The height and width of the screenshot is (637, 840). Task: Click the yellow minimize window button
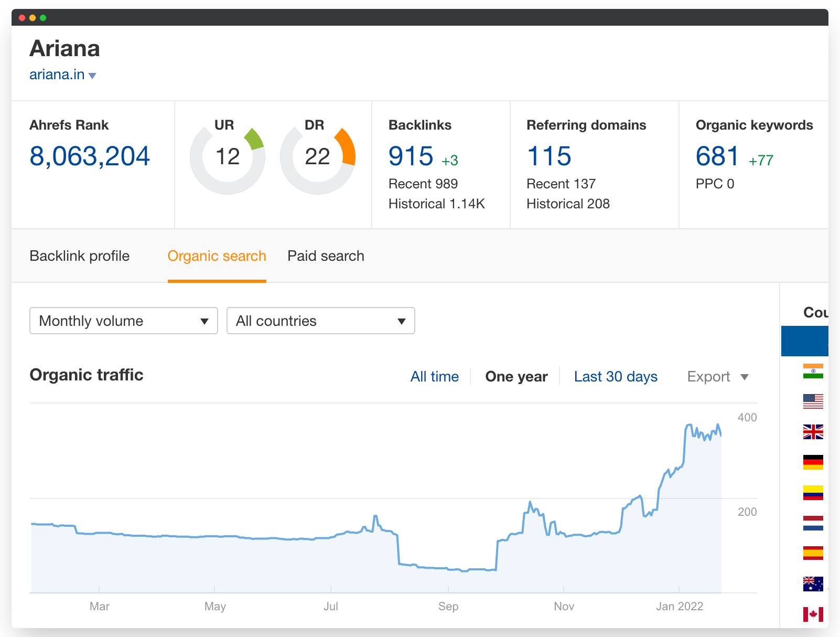(33, 18)
